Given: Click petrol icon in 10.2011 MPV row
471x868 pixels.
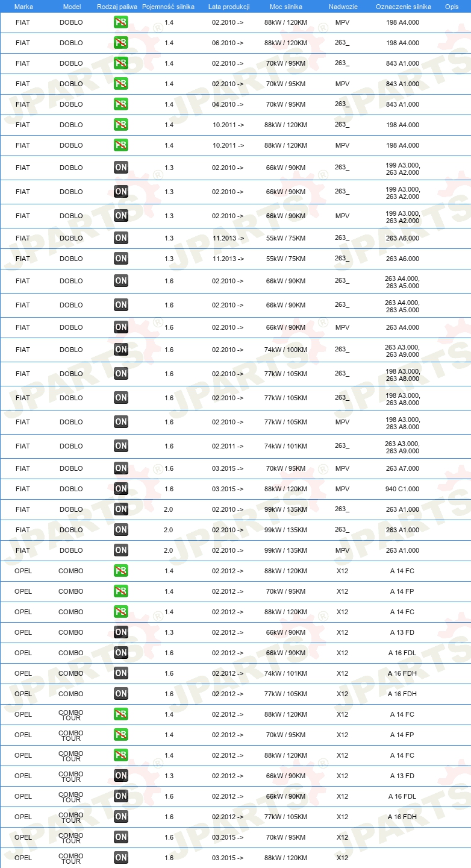Looking at the screenshot, I should point(120,145).
